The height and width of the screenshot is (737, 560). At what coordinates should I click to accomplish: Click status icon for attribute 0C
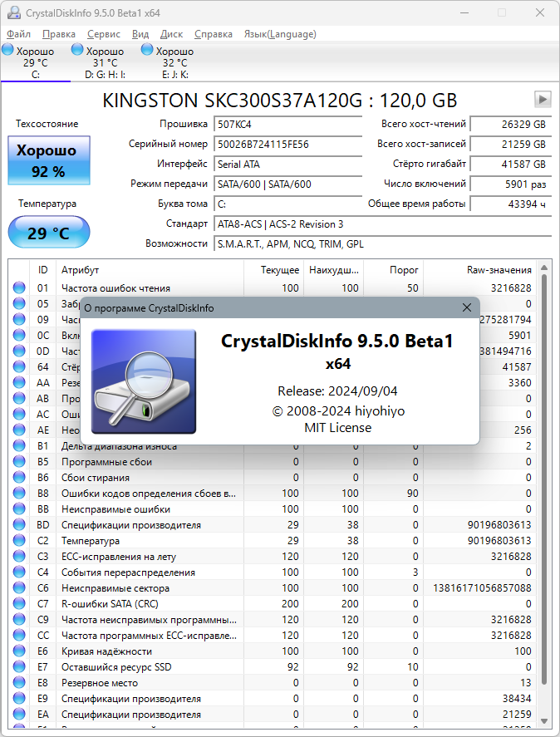[19, 335]
